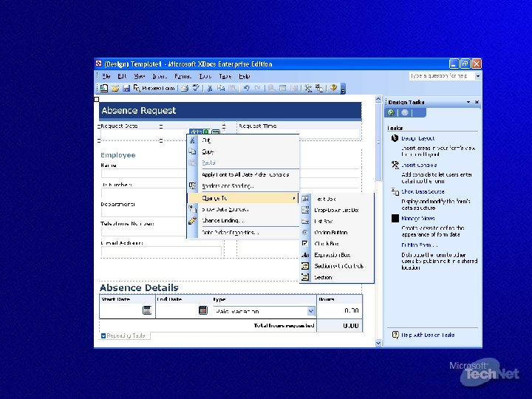This screenshot has height=399, width=532.
Task: Click the Type a question for help box
Action: (441, 76)
